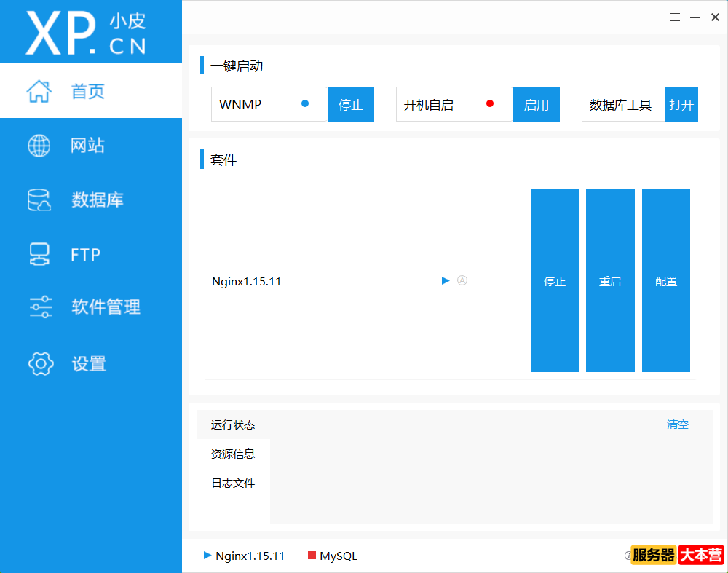Open the menu via the hamburger icon

pyautogui.click(x=674, y=16)
